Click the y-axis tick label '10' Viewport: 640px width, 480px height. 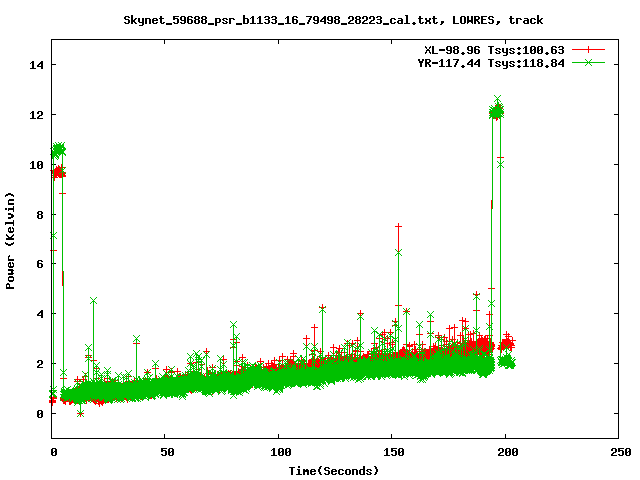click(36, 165)
